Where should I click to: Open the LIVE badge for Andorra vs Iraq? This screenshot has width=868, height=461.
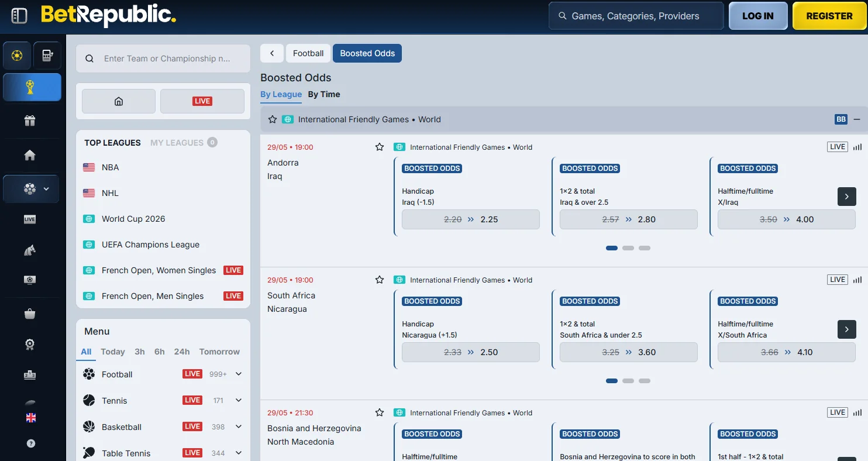click(x=838, y=147)
